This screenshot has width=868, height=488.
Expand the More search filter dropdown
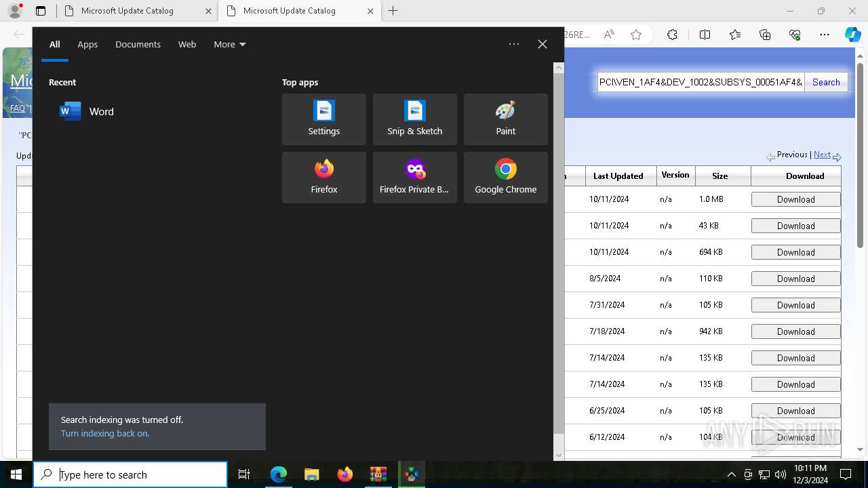pos(230,44)
